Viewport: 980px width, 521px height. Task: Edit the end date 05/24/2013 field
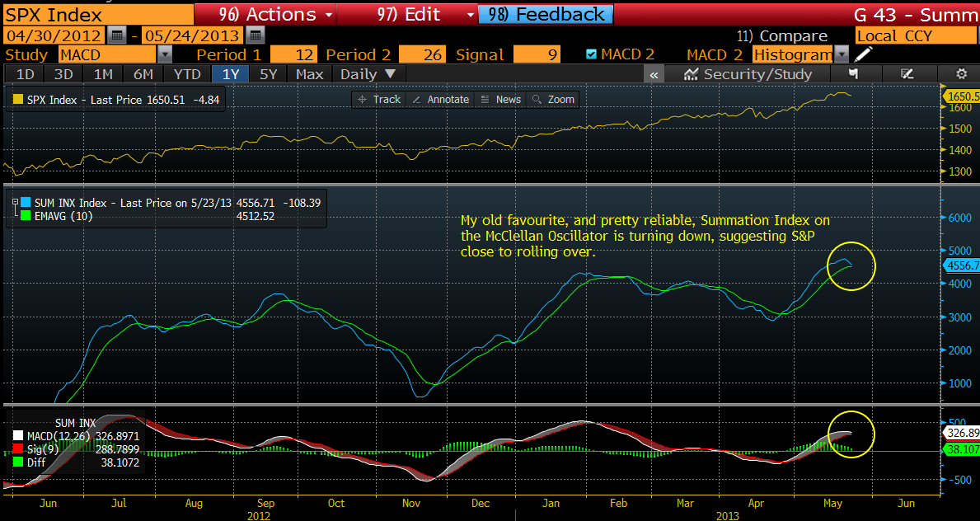point(193,35)
